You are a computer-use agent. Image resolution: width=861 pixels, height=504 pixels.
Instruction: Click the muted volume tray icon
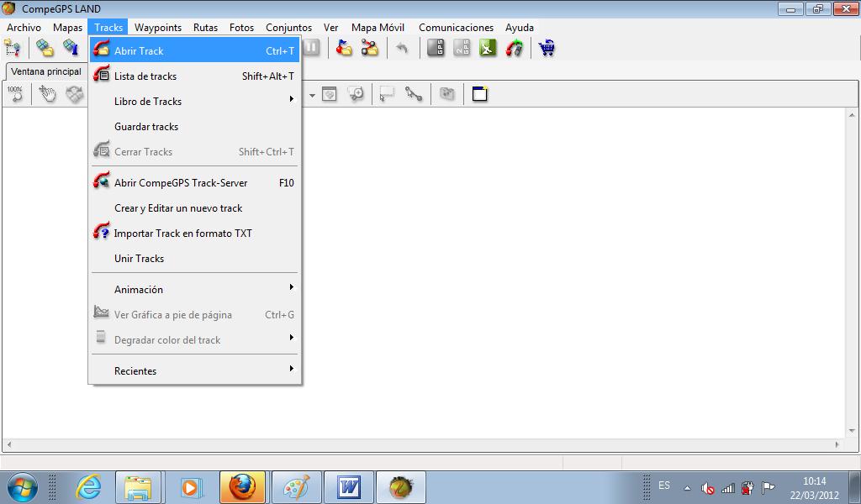pyautogui.click(x=707, y=487)
